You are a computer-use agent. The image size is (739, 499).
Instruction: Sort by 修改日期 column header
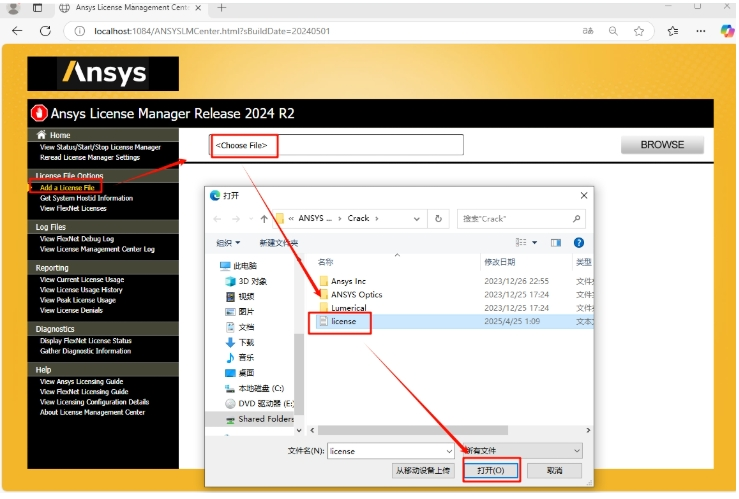(x=500, y=262)
